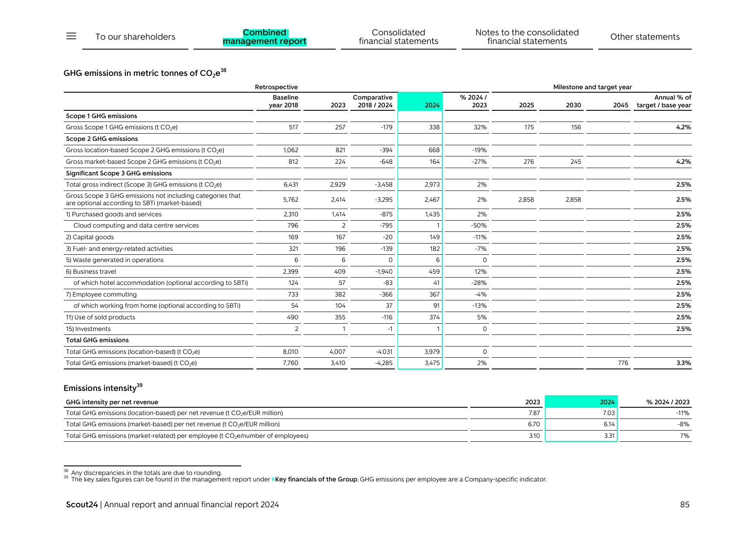The height and width of the screenshot is (534, 756).
Task: Select '1) Purchased goods and services' row label
Action: point(114,214)
